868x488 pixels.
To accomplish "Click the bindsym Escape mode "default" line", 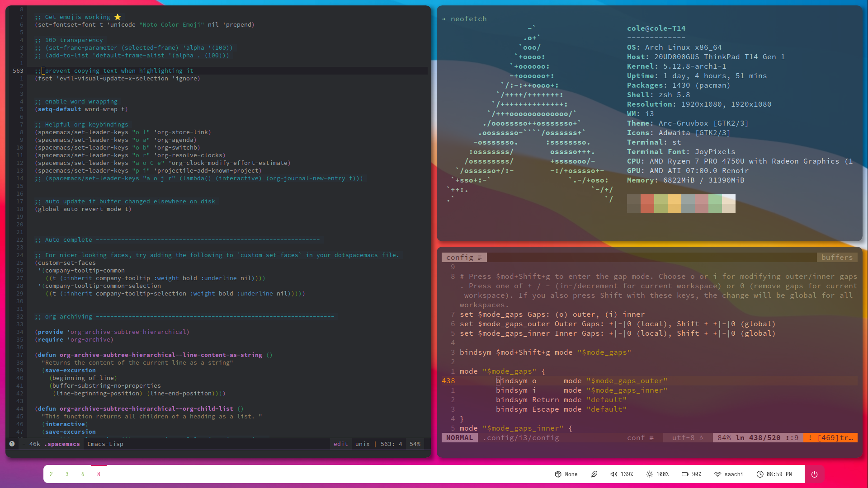I will coord(561,409).
